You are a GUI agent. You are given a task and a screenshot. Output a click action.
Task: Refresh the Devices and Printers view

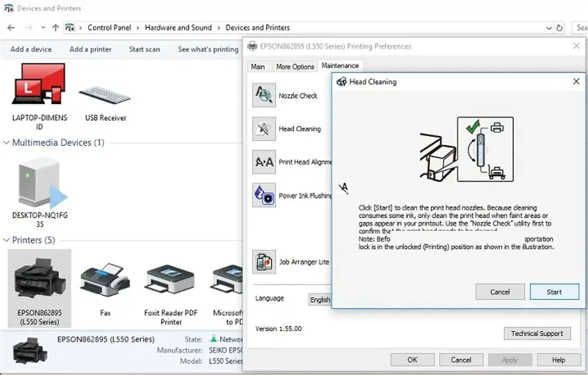559,28
